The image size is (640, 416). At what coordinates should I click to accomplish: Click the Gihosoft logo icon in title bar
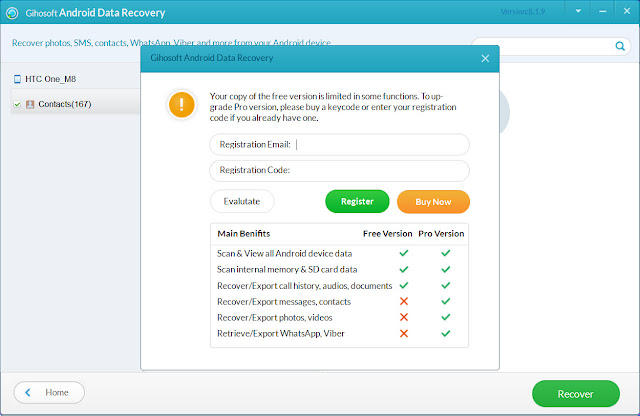coord(12,13)
